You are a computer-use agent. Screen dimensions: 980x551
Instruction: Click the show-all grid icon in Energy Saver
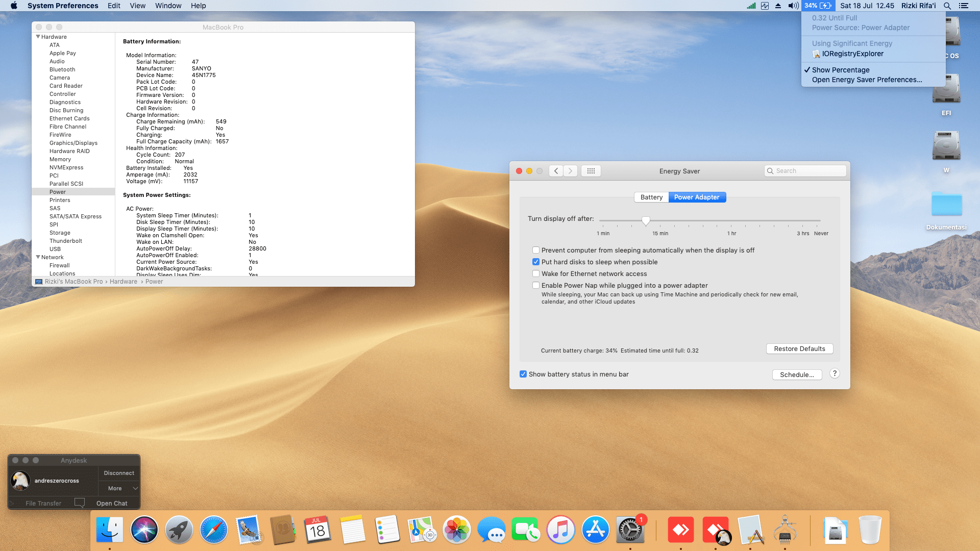(x=591, y=171)
